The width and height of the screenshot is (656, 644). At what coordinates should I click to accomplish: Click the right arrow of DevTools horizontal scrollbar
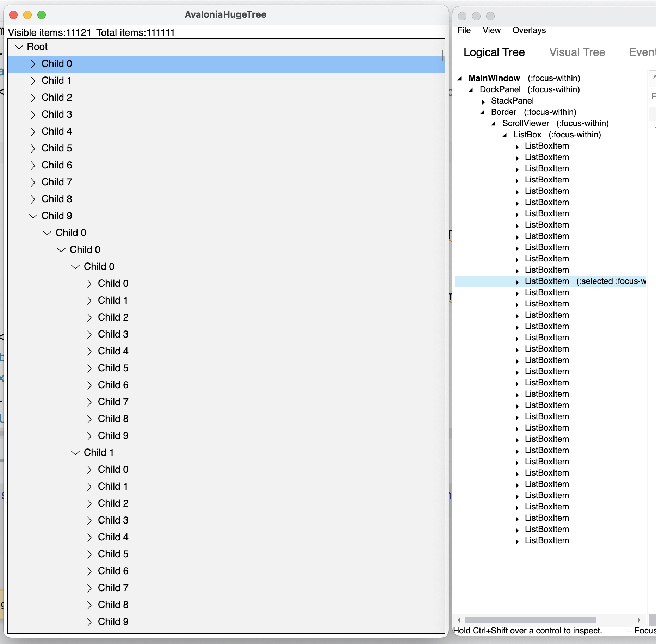tap(639, 620)
